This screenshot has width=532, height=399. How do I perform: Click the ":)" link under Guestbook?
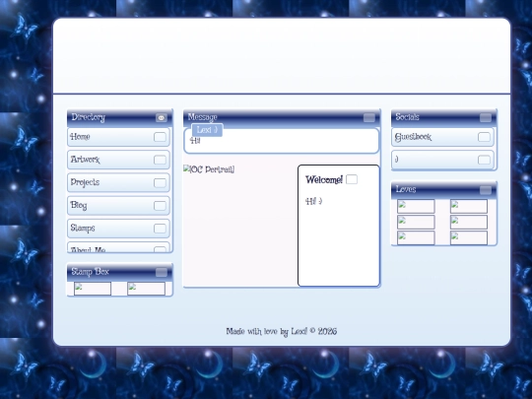442,160
